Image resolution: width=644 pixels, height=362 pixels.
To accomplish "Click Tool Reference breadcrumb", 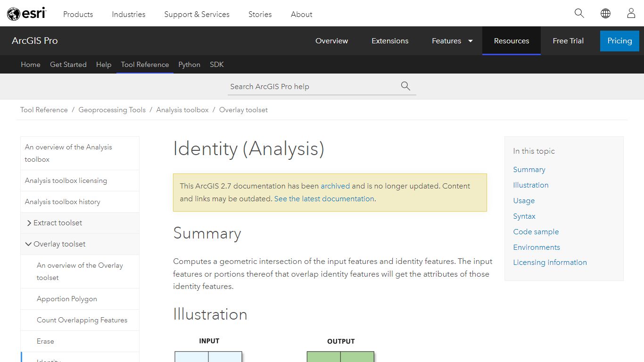I will click(44, 110).
